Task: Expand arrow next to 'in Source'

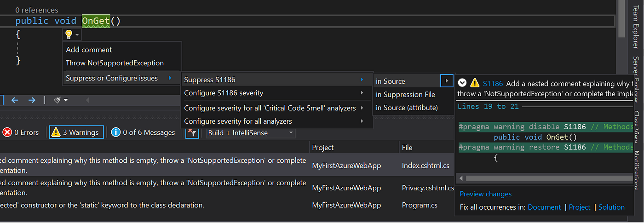Action: (447, 81)
